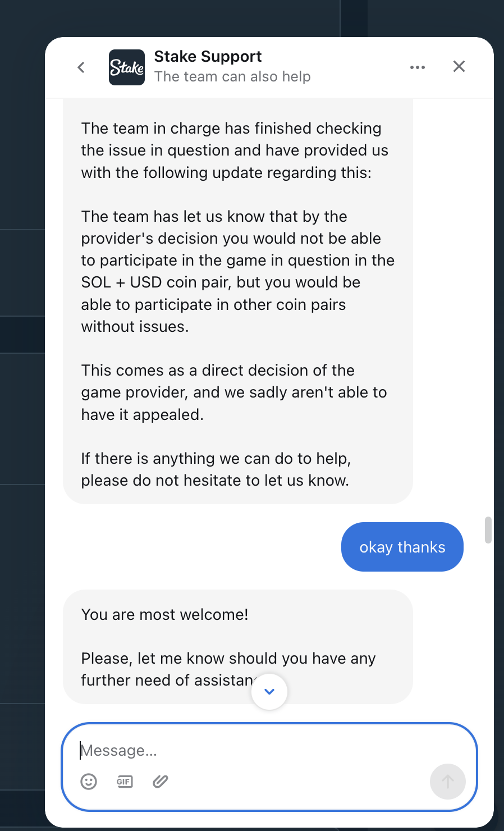Click the "SOL + USD coin pair" message paragraph
The image size is (504, 831).
(x=237, y=271)
